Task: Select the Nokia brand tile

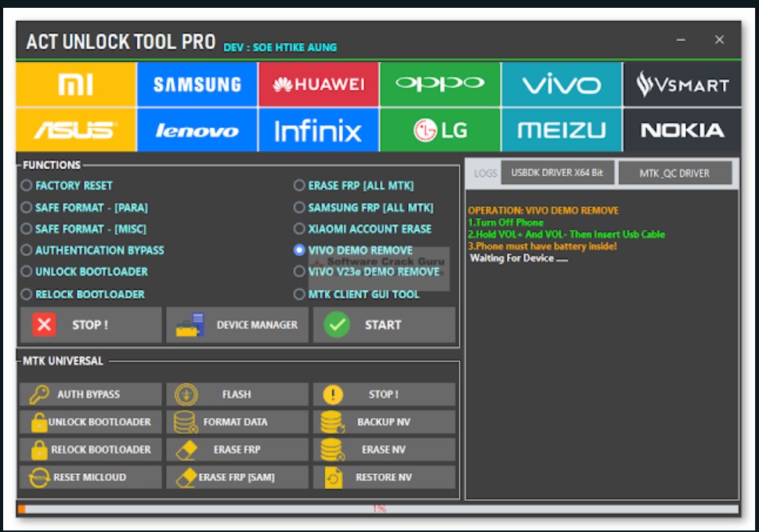Action: [x=682, y=130]
